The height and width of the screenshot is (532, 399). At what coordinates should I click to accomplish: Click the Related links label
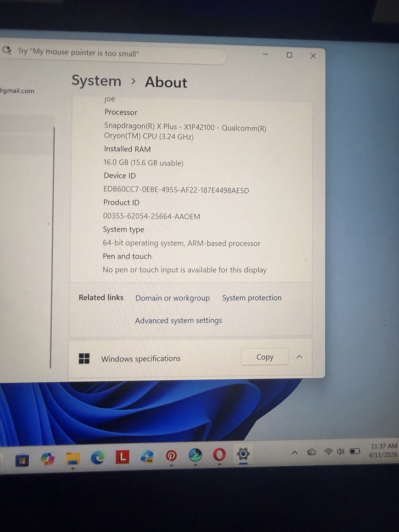click(x=101, y=297)
